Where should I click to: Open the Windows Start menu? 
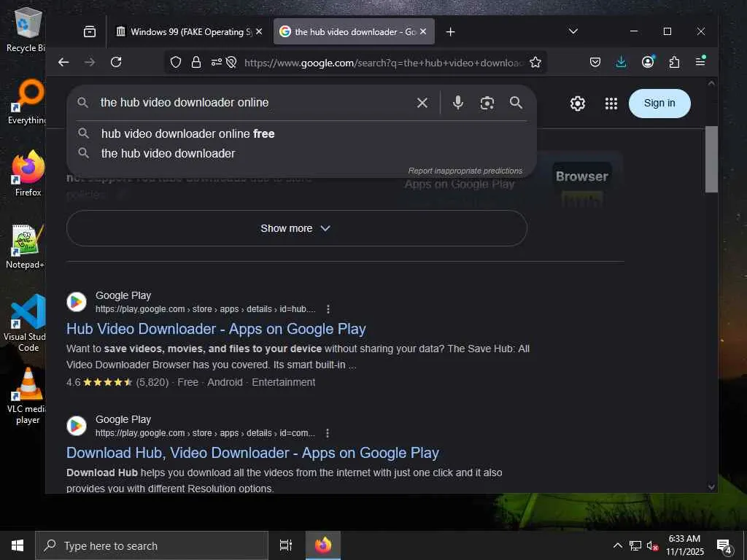(18, 545)
